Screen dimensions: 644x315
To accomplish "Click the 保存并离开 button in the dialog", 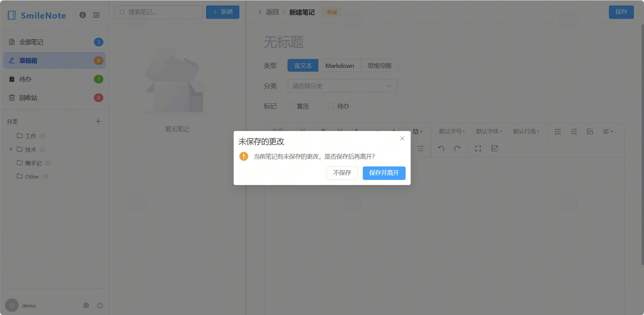I will [384, 173].
